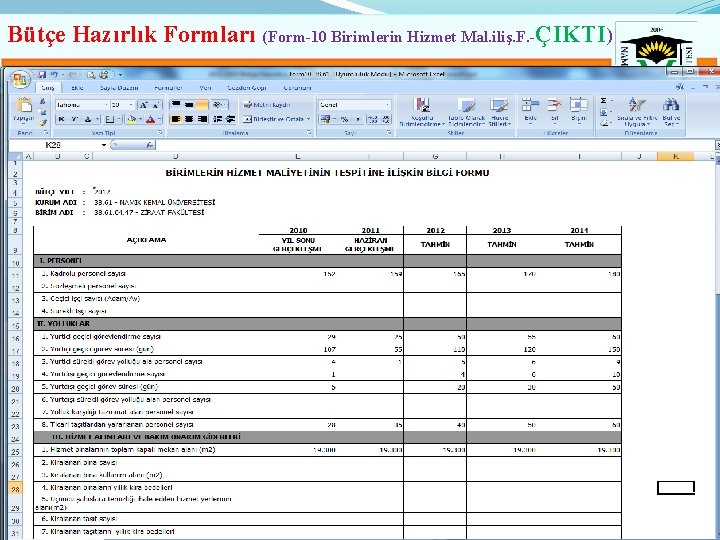Viewport: 720px width, 540px height.
Task: Increase the font size
Action: pyautogui.click(x=144, y=105)
